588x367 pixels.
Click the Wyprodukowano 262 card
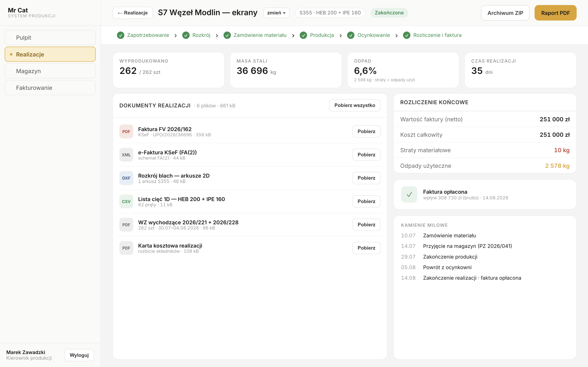(168, 70)
